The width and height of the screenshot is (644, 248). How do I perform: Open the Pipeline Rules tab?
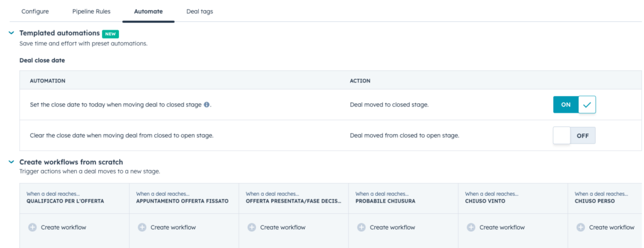pos(91,11)
